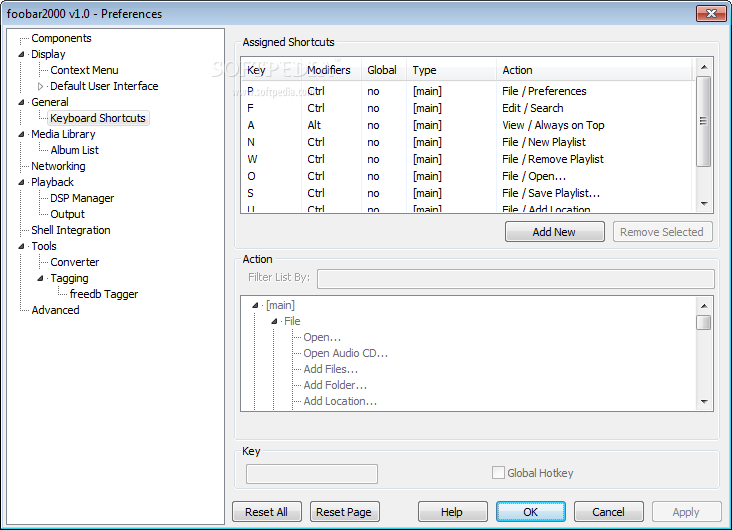Screen dimensions: 732x530
Task: Click the Global column header
Action: pos(384,70)
